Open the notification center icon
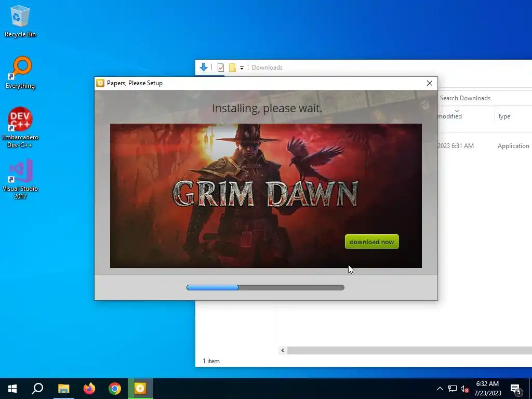532x399 pixels. click(516, 389)
